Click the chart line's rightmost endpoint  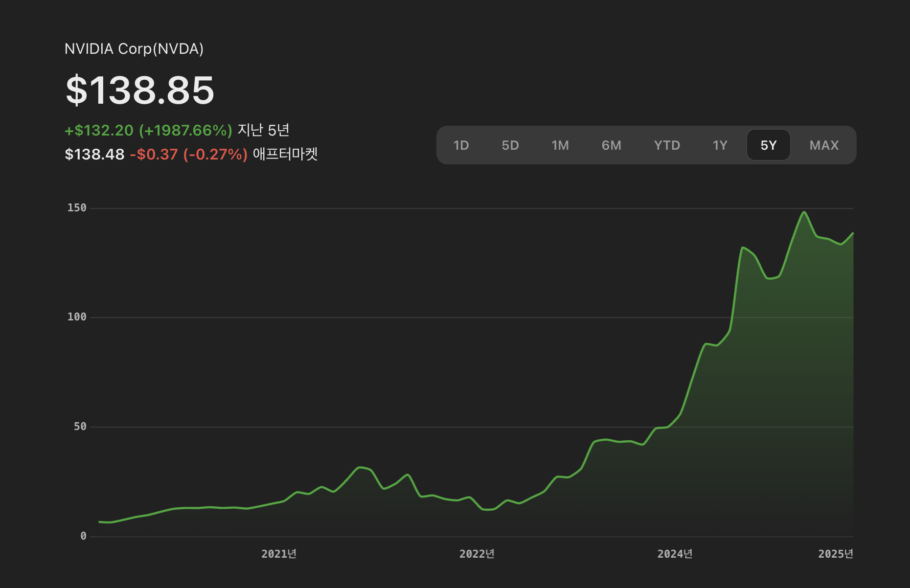coord(853,233)
